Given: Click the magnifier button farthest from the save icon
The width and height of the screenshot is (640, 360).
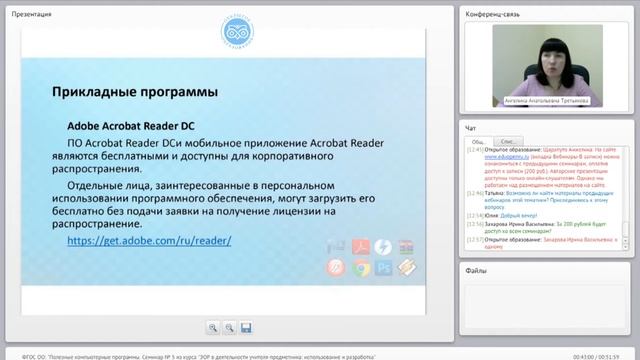Looking at the screenshot, I should pyautogui.click(x=213, y=328).
